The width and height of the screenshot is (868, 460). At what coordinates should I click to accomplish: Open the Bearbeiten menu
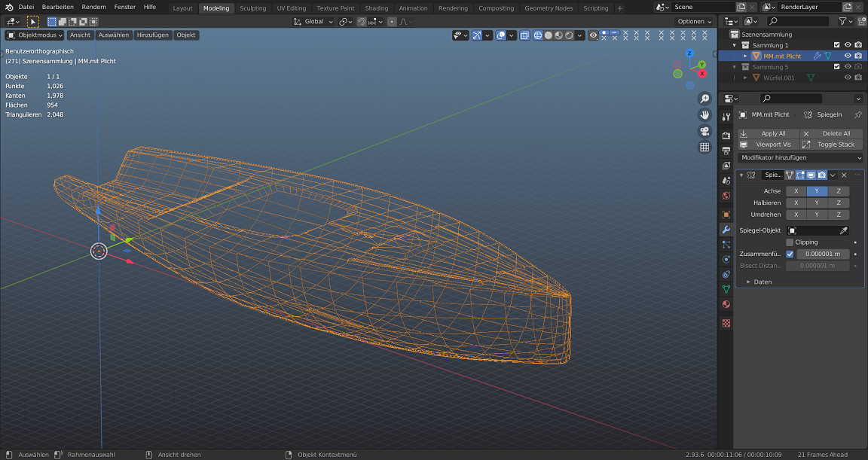(x=57, y=8)
